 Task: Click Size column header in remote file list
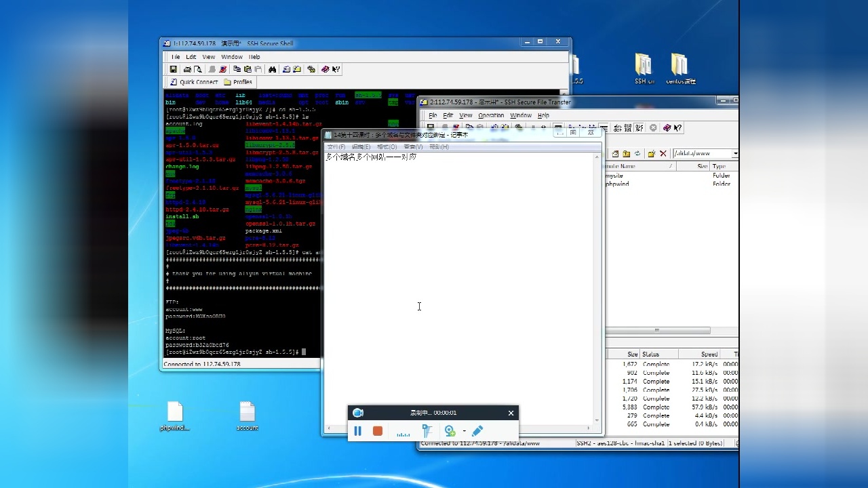(692, 166)
